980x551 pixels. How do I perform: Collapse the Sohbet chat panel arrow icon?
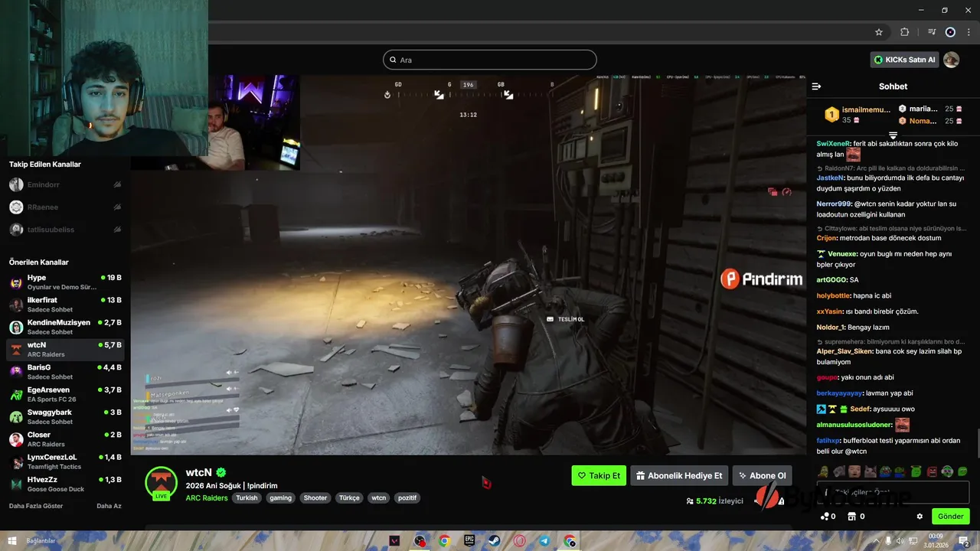click(x=816, y=86)
